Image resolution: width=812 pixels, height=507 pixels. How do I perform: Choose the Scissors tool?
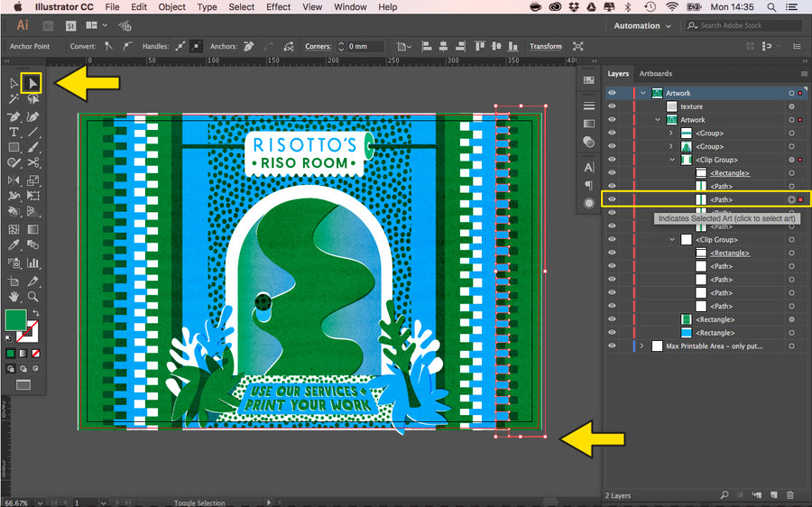[x=33, y=163]
